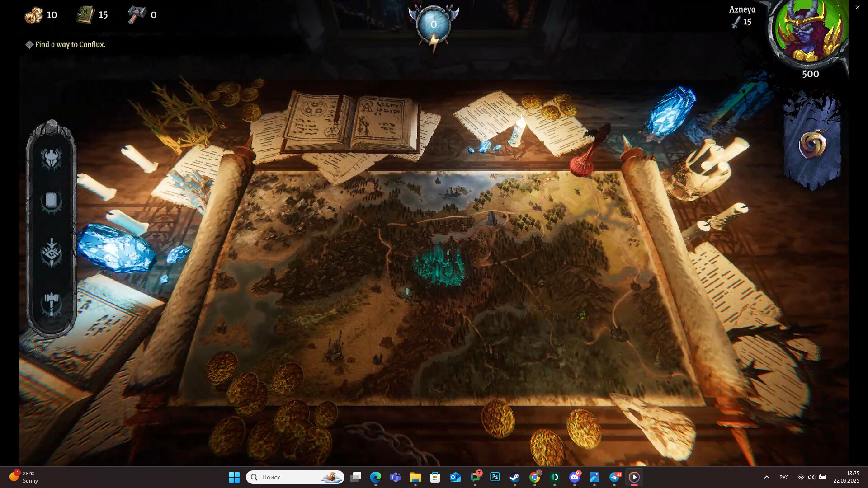
Task: Switch keyboard layout via the РУС indicator
Action: click(783, 477)
